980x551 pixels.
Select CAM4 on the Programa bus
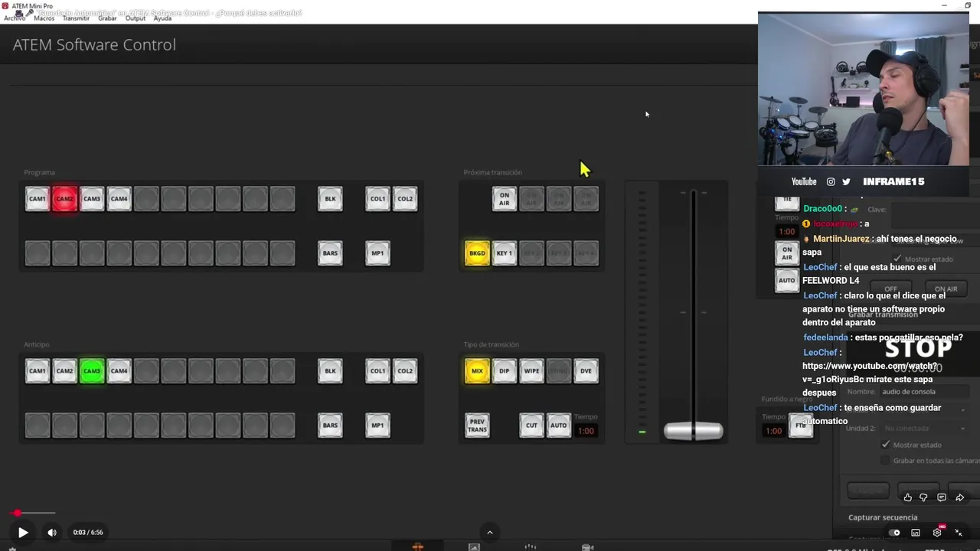119,199
